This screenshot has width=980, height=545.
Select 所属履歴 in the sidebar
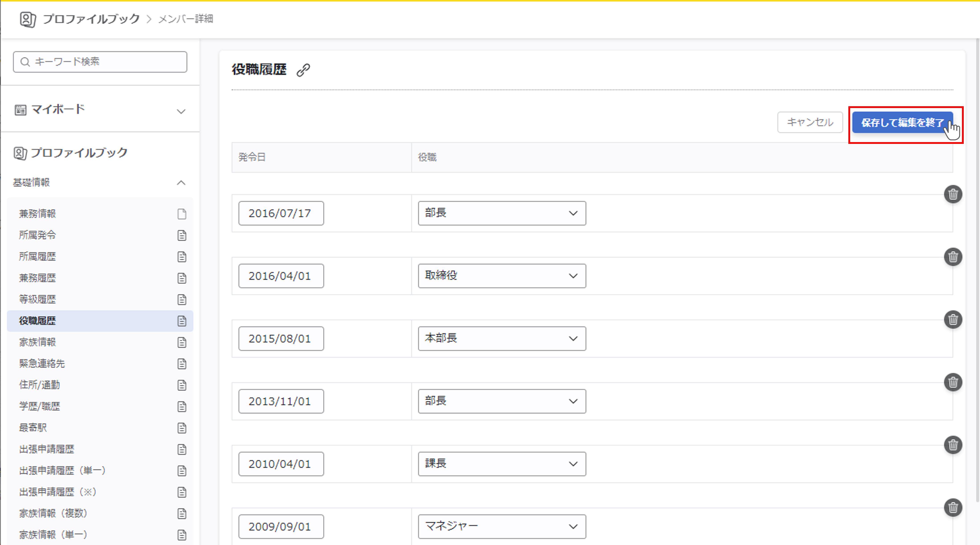tap(38, 257)
